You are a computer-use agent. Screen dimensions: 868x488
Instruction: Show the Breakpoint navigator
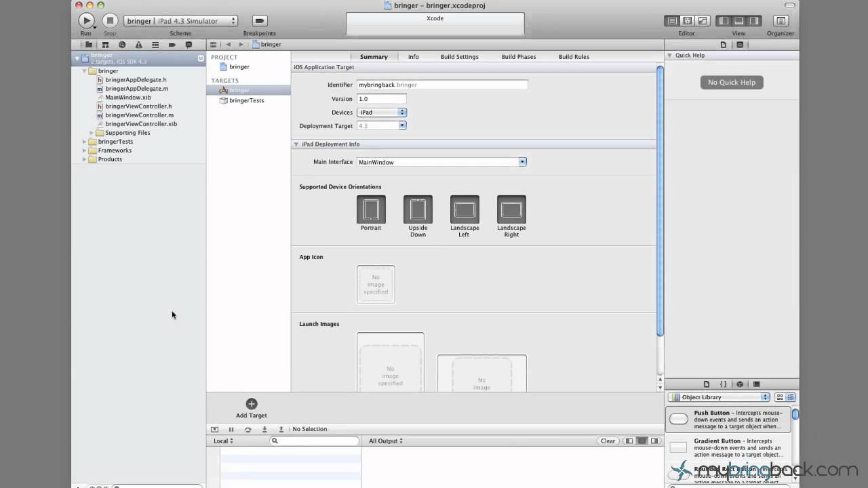(172, 45)
